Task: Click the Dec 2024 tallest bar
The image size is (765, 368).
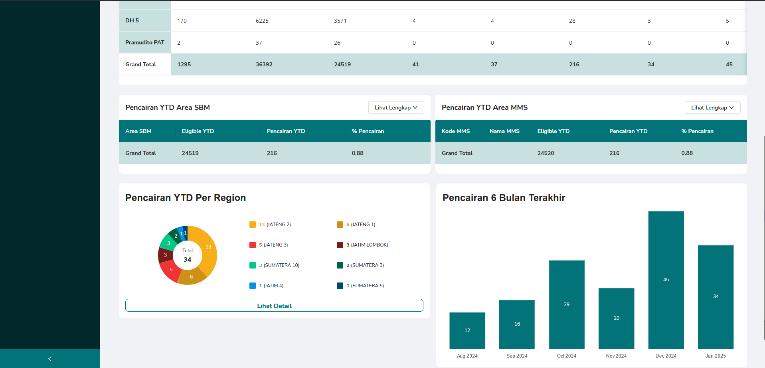Action: pos(666,280)
